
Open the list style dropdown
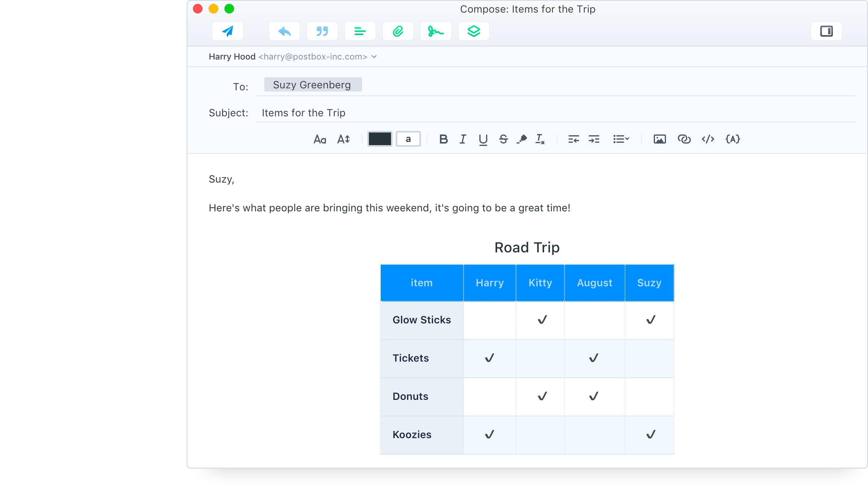[621, 139]
